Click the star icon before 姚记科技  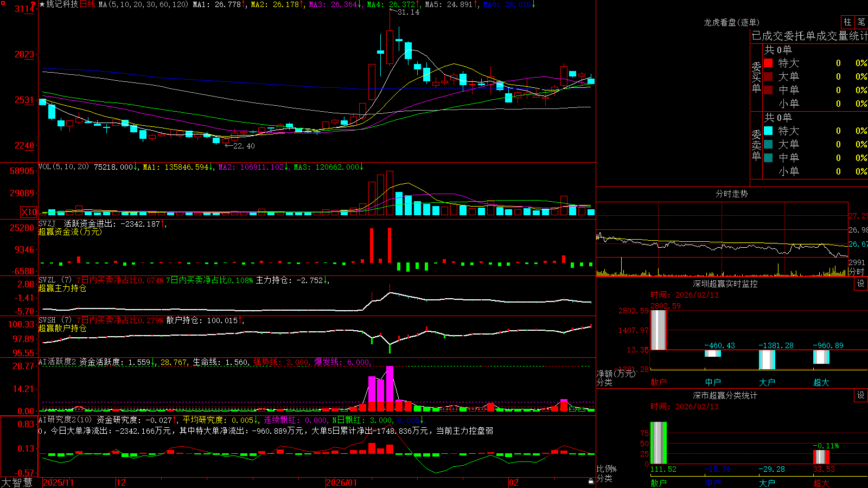[42, 4]
